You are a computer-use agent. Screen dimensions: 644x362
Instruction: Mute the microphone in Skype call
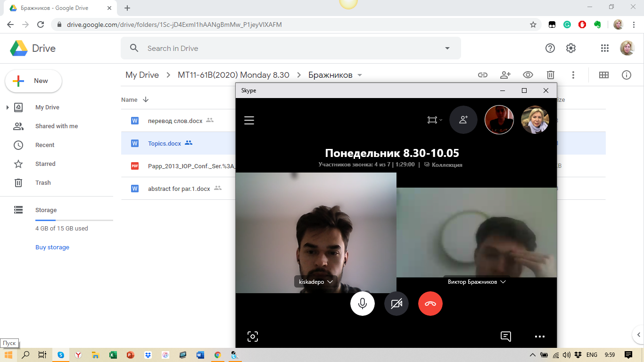click(362, 304)
